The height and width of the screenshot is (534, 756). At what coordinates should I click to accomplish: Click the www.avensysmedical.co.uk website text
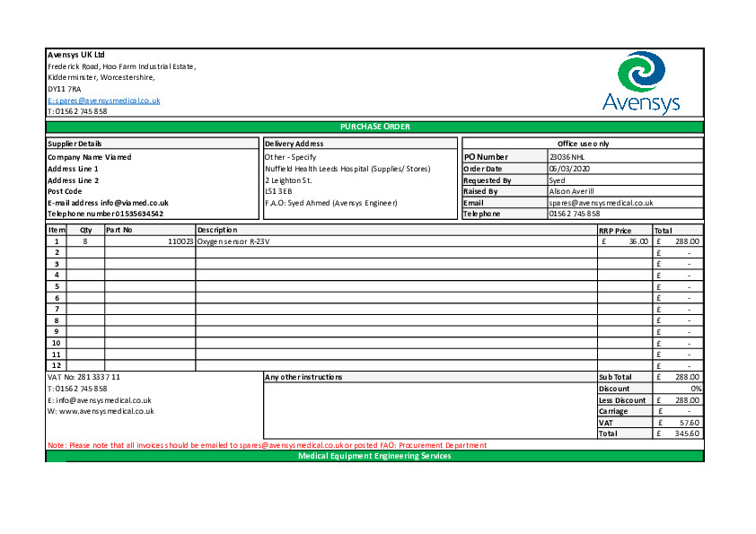[x=106, y=411]
